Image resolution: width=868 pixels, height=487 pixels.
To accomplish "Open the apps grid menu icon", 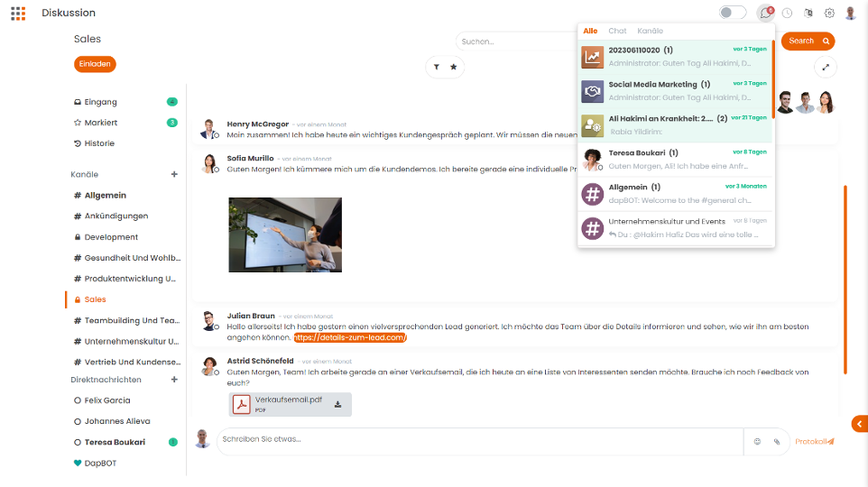I will pos(18,14).
